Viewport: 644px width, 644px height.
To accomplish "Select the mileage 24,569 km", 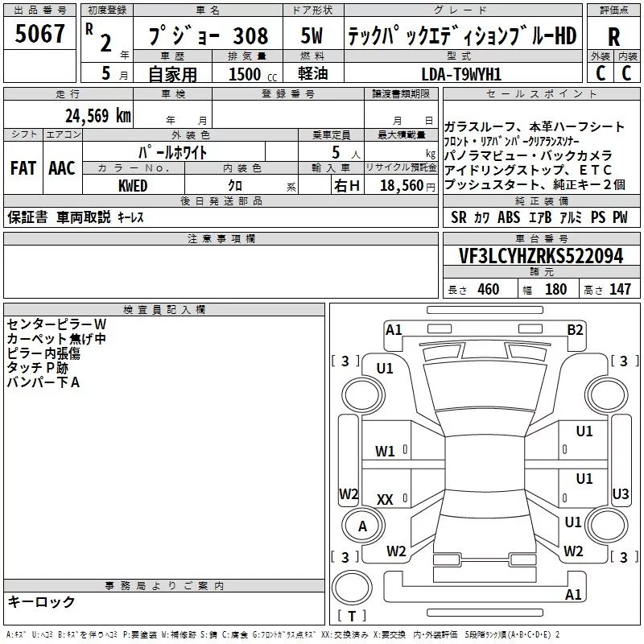I will (x=98, y=116).
